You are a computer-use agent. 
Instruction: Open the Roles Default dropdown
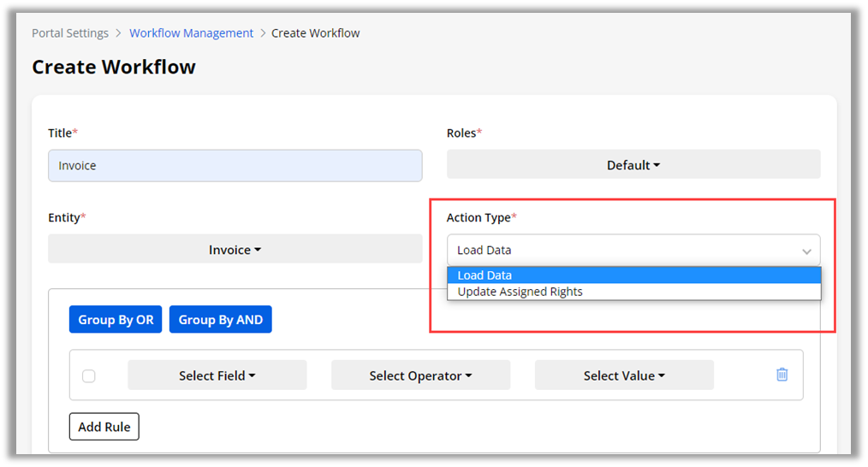click(x=633, y=165)
